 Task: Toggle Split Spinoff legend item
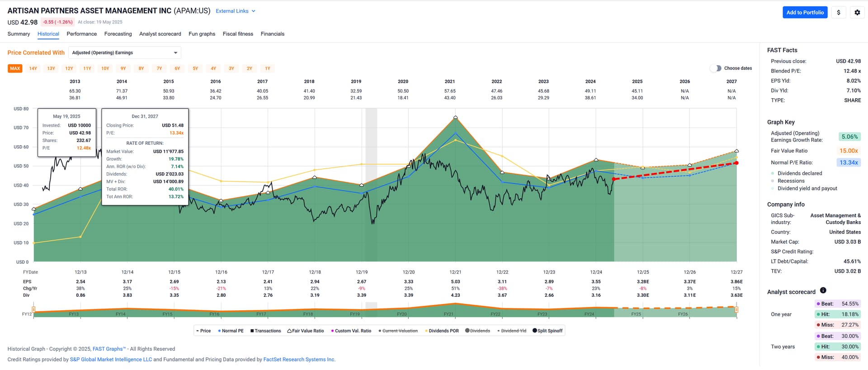547,331
